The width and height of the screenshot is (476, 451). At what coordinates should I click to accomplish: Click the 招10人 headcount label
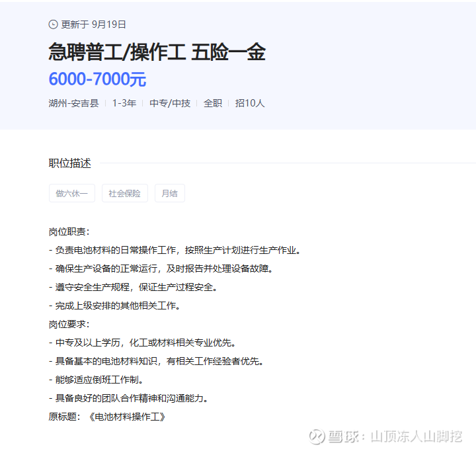250,103
